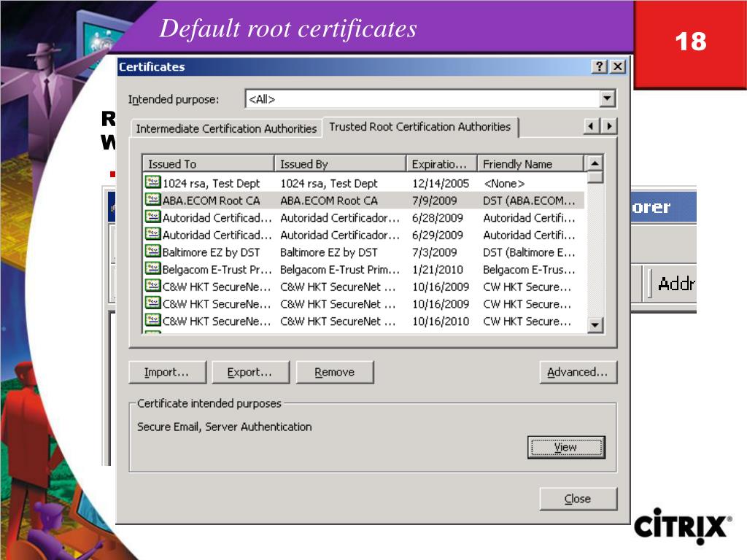
Task: Click the list's up scroll arrow
Action: coord(595,163)
